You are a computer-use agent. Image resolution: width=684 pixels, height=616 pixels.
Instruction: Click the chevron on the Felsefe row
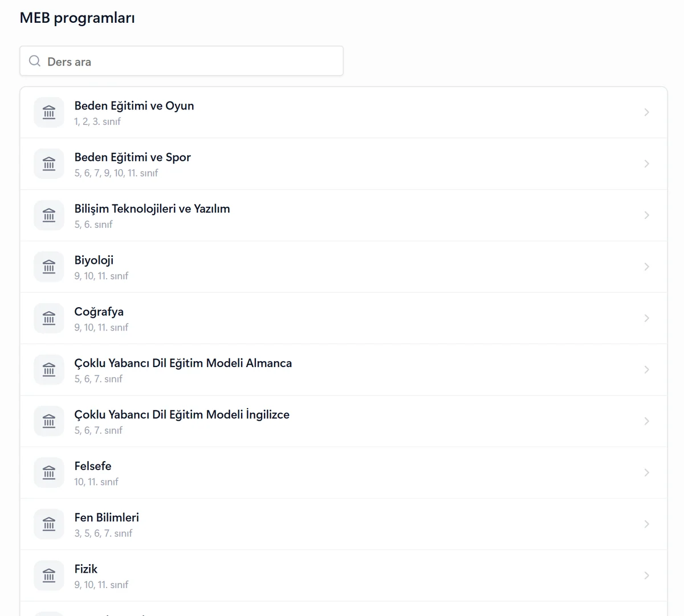(x=646, y=472)
